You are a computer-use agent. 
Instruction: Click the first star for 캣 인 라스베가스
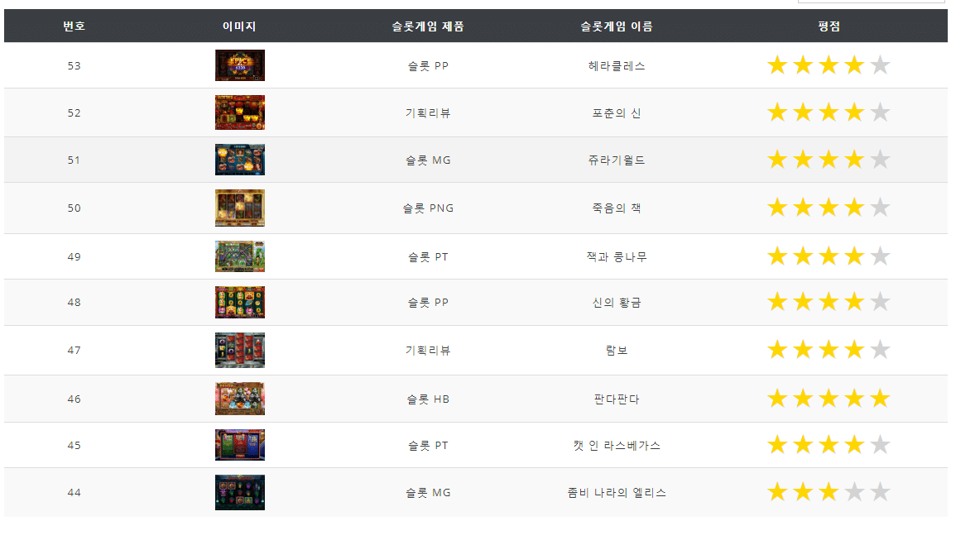coord(777,444)
